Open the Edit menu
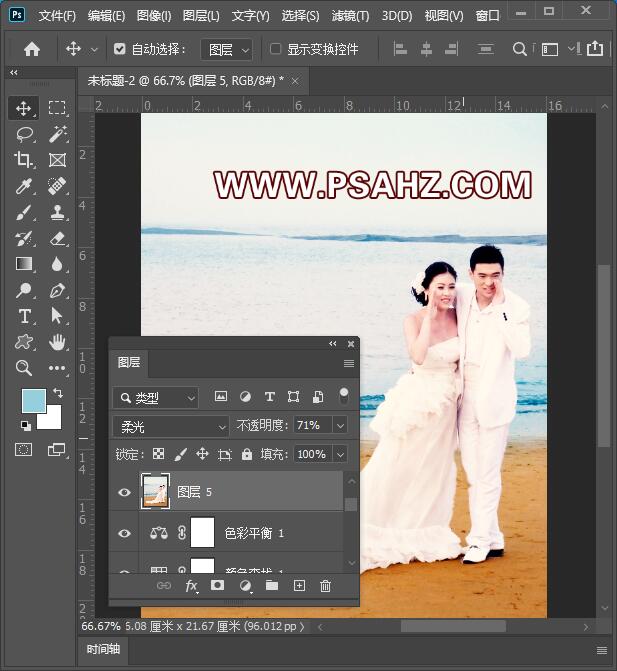This screenshot has width=617, height=671. click(106, 16)
